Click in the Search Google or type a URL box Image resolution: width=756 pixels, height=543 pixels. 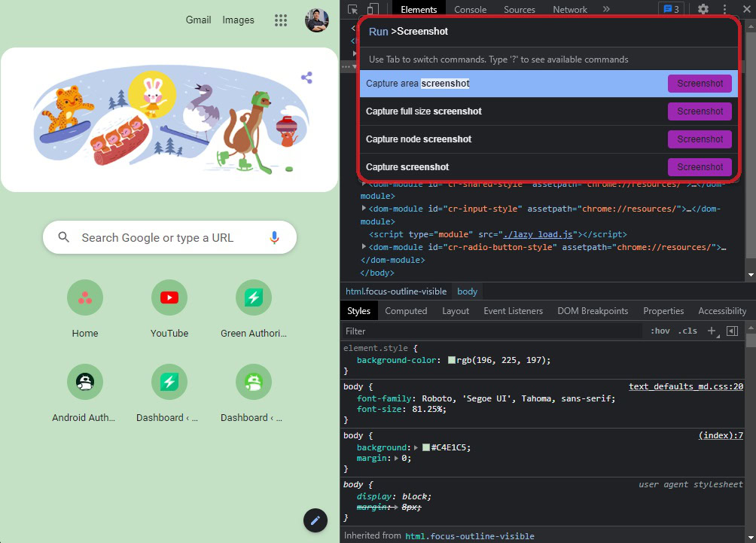click(169, 237)
